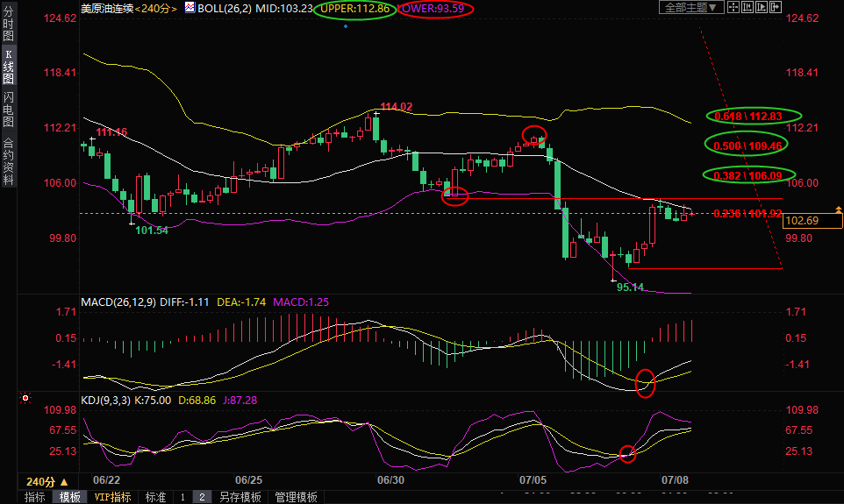
Task: Switch to the 指标 bottom tab
Action: click(x=35, y=497)
